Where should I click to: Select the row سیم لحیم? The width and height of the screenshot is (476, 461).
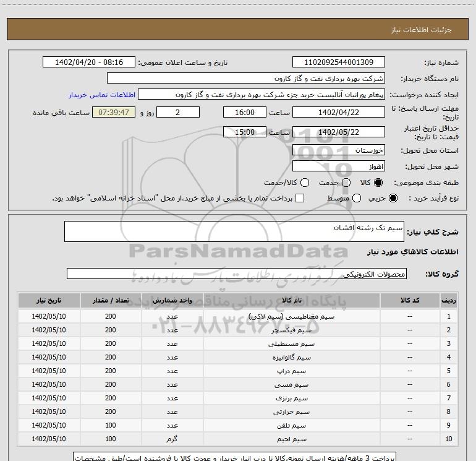click(238, 439)
